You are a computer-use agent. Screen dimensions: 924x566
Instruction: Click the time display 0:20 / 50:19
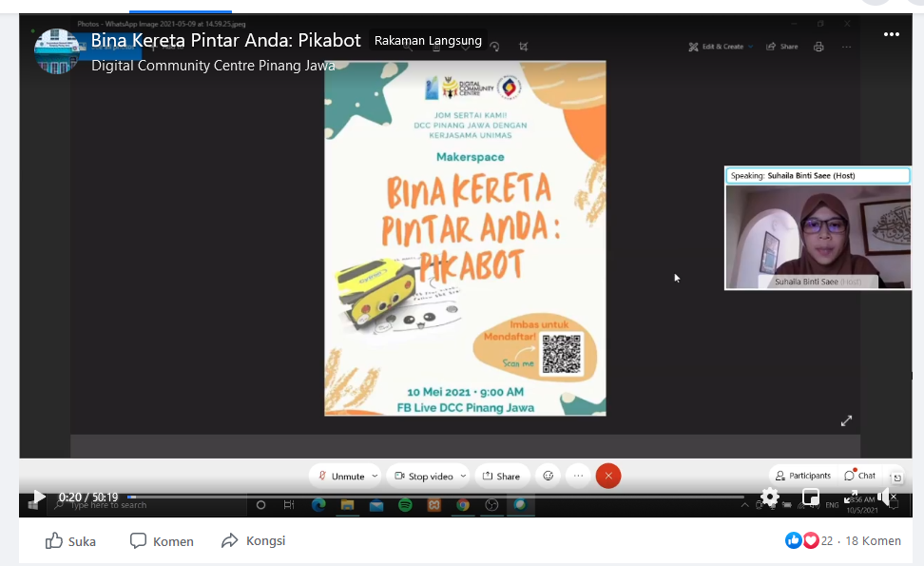point(88,497)
